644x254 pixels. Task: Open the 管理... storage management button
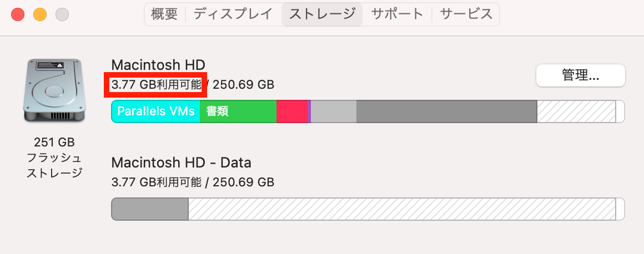coord(580,75)
